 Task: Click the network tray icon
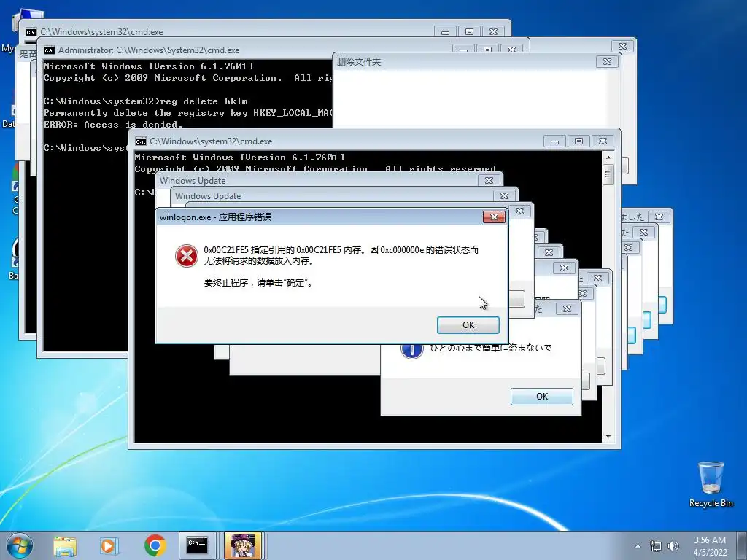click(x=656, y=546)
